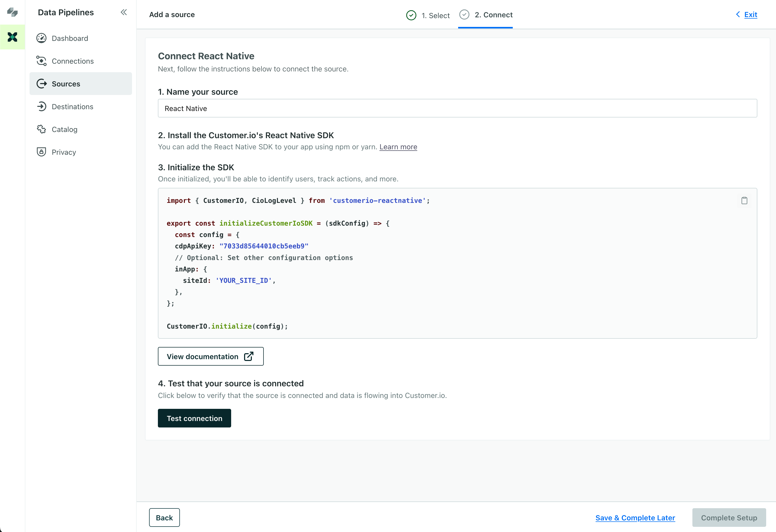Image resolution: width=776 pixels, height=532 pixels.
Task: Expand the Save & Complete Later option
Action: 635,517
